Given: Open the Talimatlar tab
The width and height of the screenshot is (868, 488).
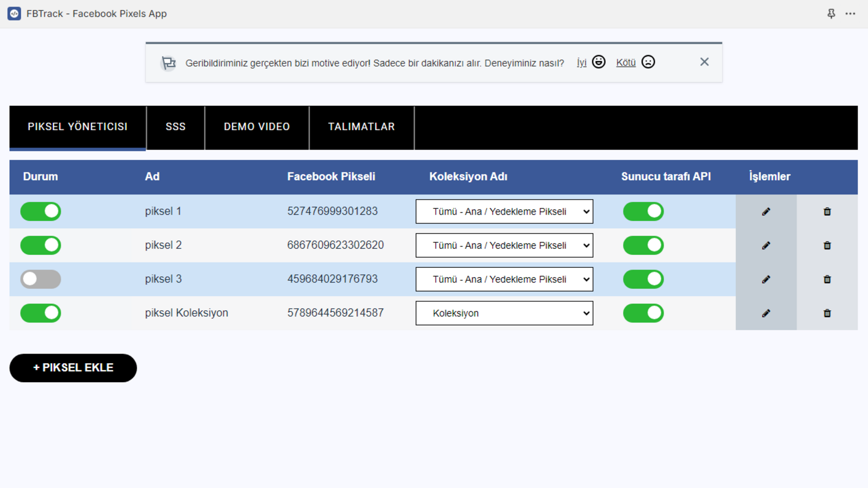Looking at the screenshot, I should (x=361, y=127).
